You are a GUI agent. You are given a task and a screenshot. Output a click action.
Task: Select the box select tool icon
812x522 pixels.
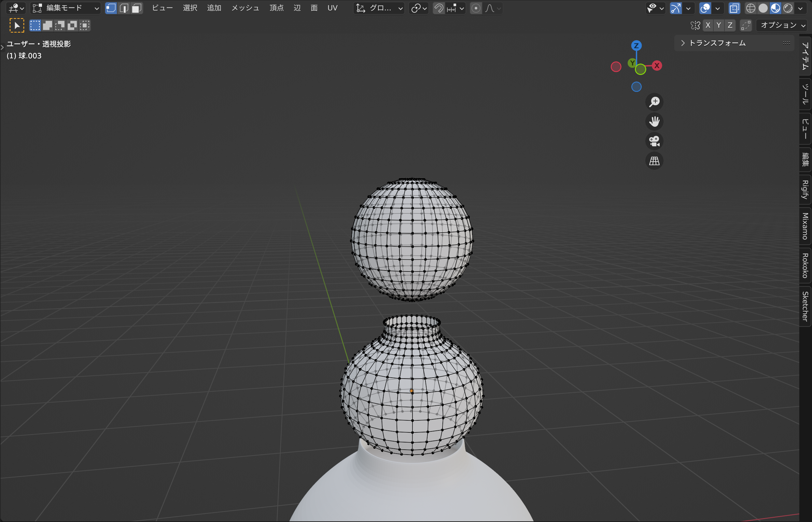(x=17, y=25)
